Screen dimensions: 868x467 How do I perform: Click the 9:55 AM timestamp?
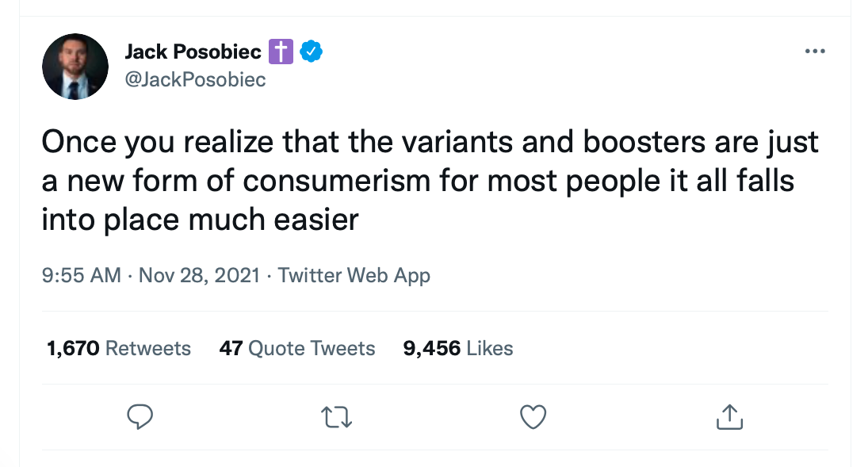(x=81, y=276)
